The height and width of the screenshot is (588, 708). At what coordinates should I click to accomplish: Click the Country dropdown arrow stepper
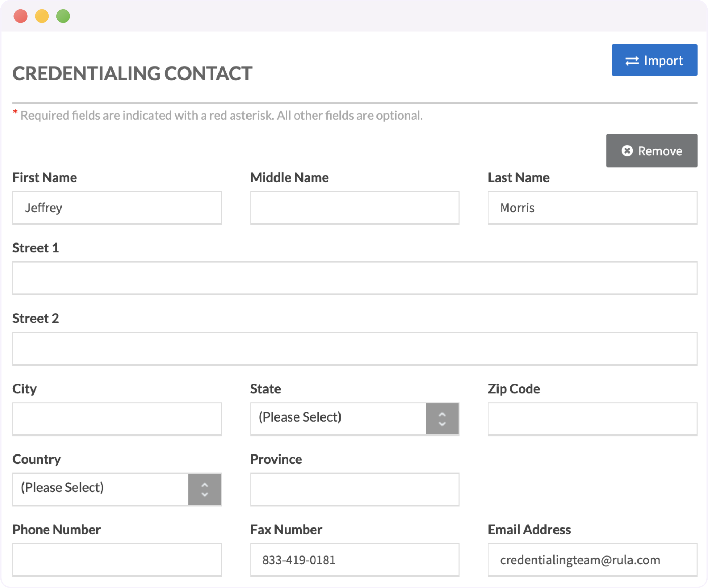pyautogui.click(x=205, y=489)
